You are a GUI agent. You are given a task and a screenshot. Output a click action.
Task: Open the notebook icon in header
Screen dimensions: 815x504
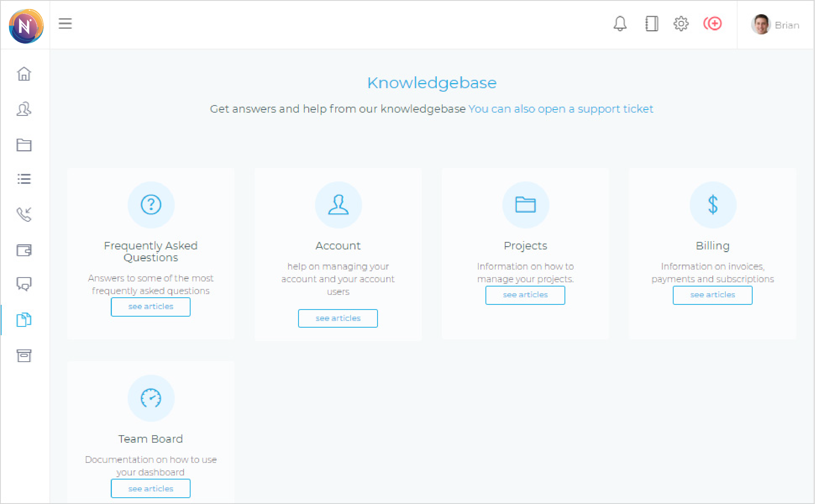pos(651,24)
